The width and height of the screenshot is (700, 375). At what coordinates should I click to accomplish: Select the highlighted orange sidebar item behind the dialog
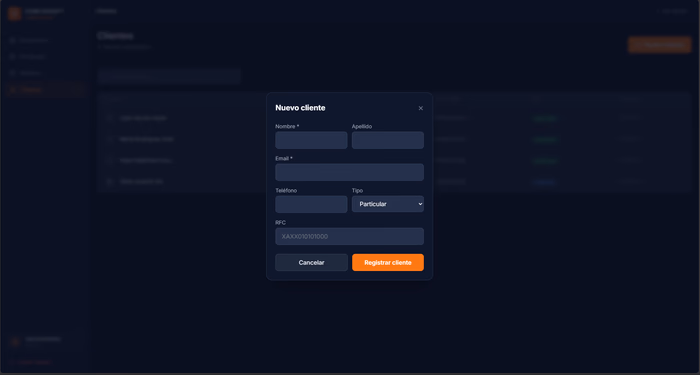[46, 90]
